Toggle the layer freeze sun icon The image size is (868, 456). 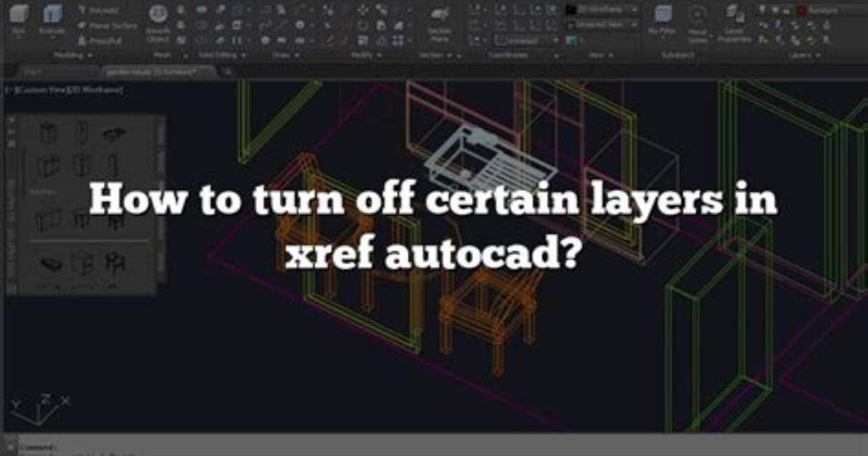point(774,10)
